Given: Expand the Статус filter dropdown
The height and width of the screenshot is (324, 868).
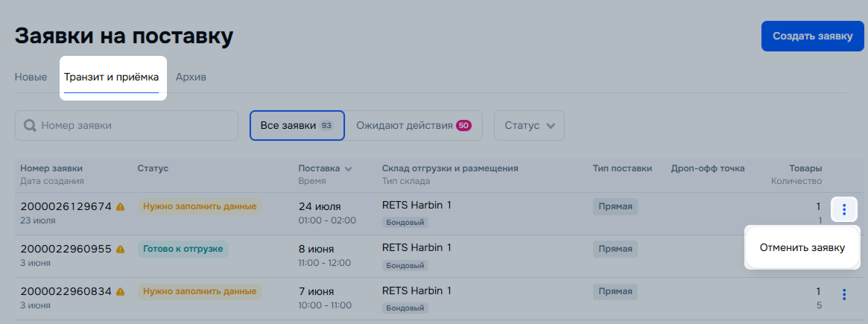Looking at the screenshot, I should [x=529, y=126].
